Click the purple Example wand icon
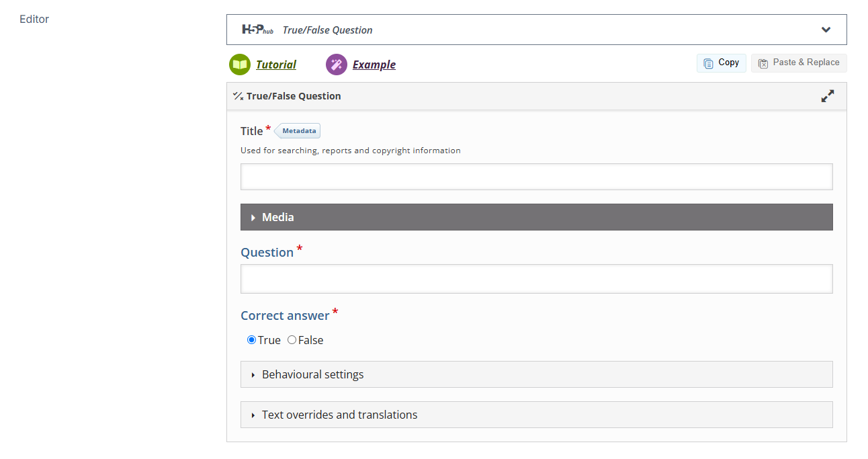This screenshot has height=459, width=868. [337, 65]
